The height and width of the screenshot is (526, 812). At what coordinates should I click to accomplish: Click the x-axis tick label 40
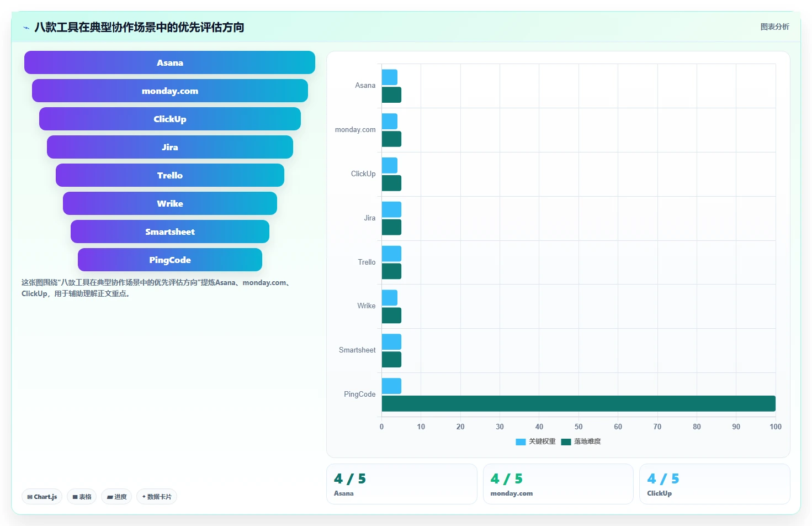[539, 427]
